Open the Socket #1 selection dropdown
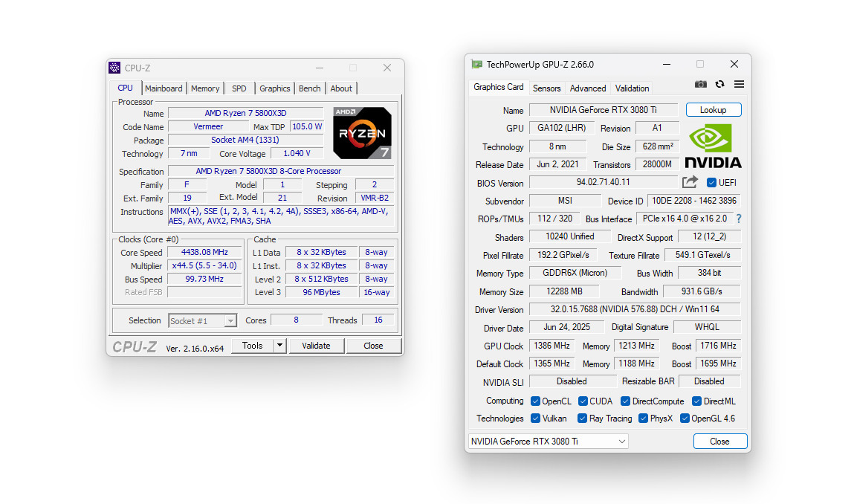 pyautogui.click(x=202, y=321)
